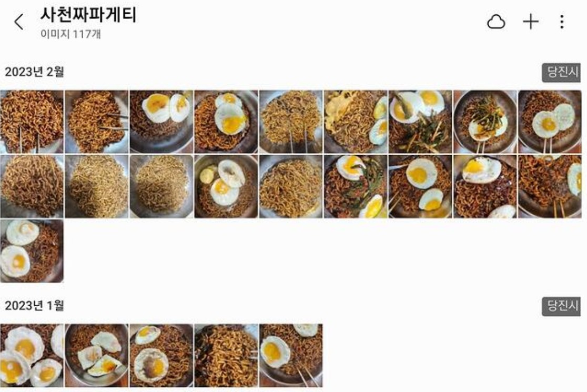Open first January photo with four fried eggs
Image resolution: width=587 pixels, height=392 pixels.
tap(32, 356)
